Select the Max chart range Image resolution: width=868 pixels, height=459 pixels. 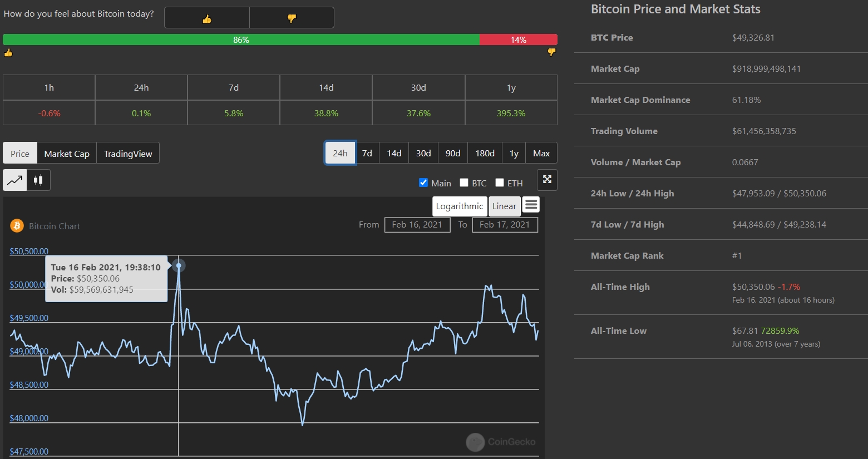[541, 153]
